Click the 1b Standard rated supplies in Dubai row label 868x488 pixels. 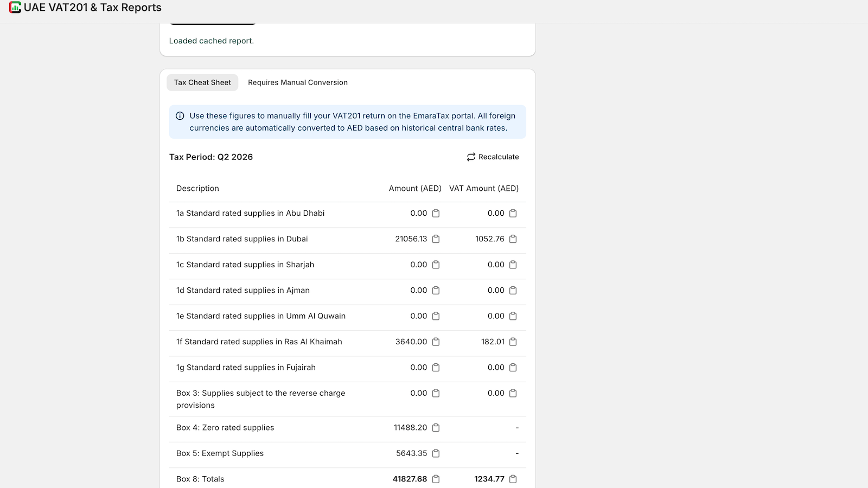(x=242, y=239)
